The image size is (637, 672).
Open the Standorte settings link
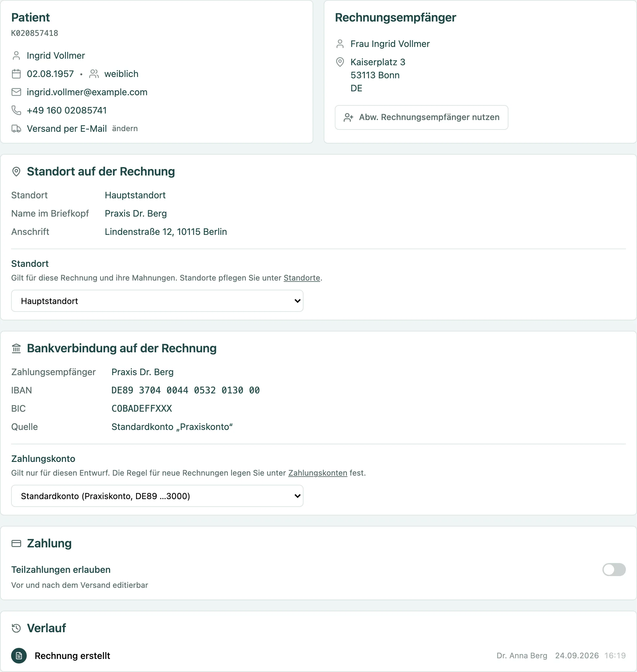tap(302, 278)
